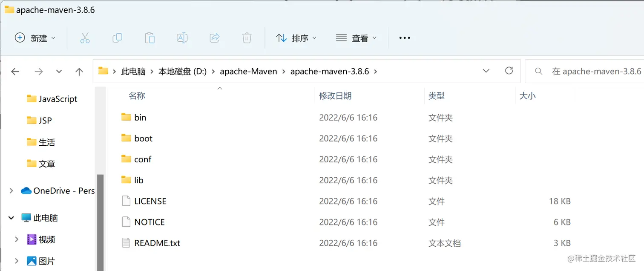Viewport: 644px width, 271px height.
Task: Click 文本文档 type of README.txt
Action: [x=445, y=243]
